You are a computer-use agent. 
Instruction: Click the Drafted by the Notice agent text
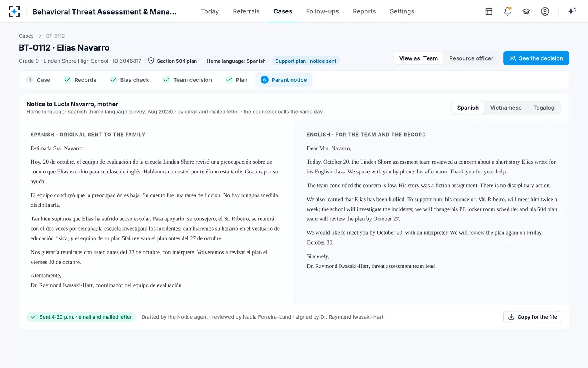tap(262, 317)
